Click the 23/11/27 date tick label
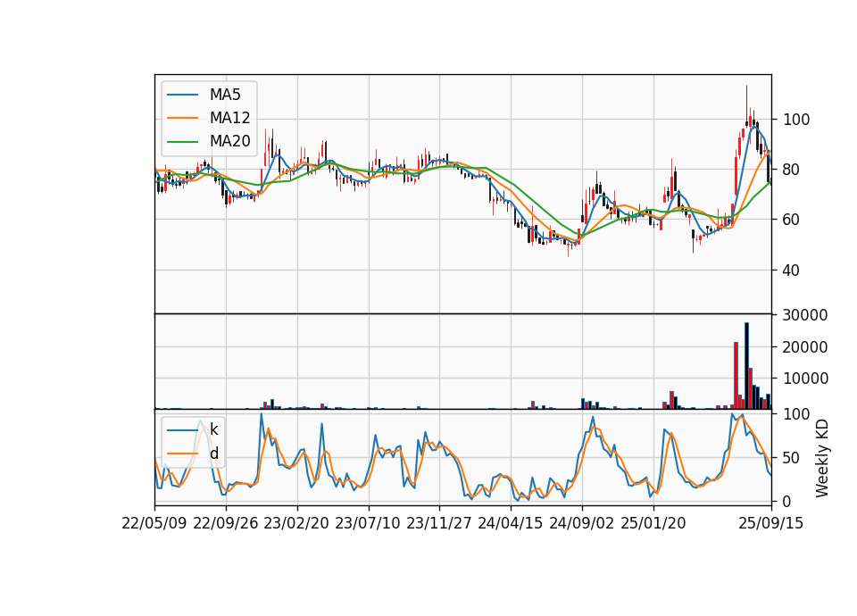 point(439,523)
